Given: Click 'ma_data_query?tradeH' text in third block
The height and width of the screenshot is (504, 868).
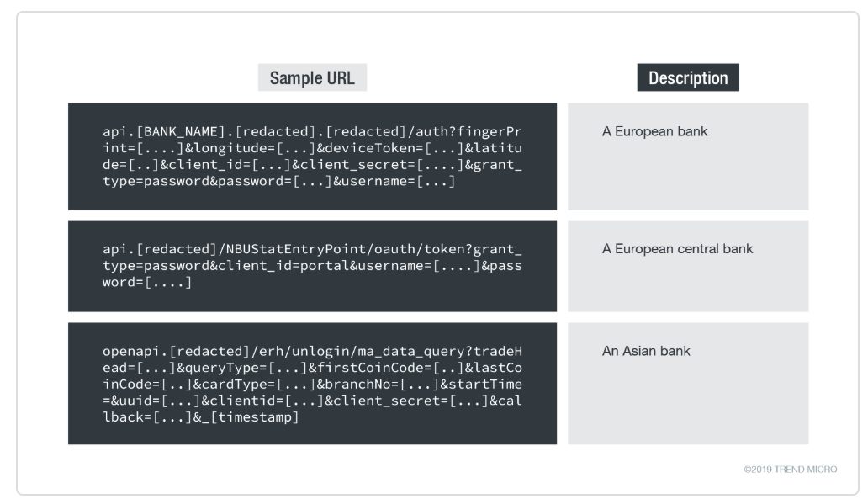Looking at the screenshot, I should 440,351.
